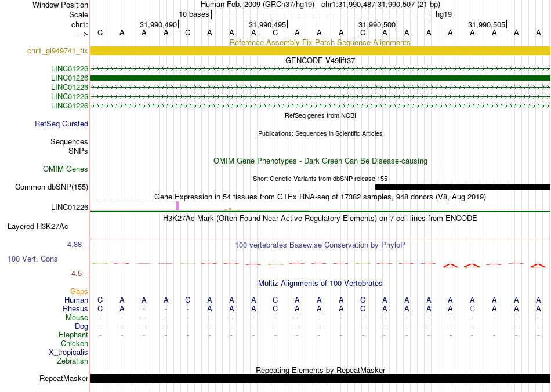Click the thick dark green LINC01226 exon bar
The image size is (551, 392).
321,78
